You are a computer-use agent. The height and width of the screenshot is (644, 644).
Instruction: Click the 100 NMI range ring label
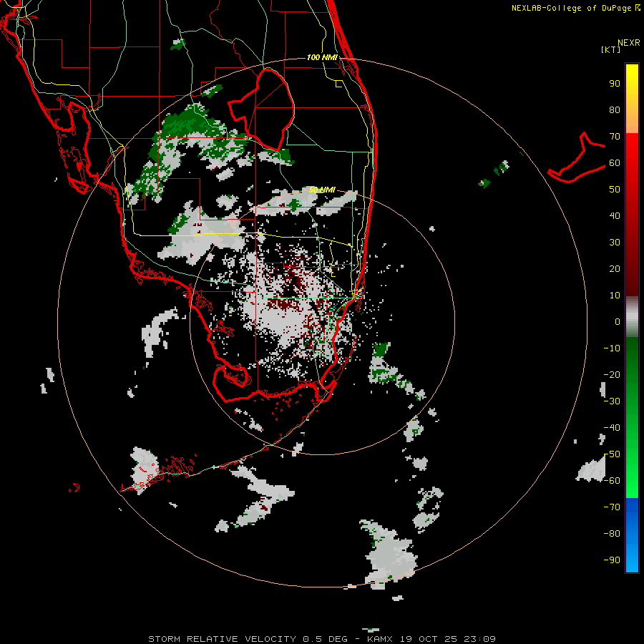pos(321,57)
